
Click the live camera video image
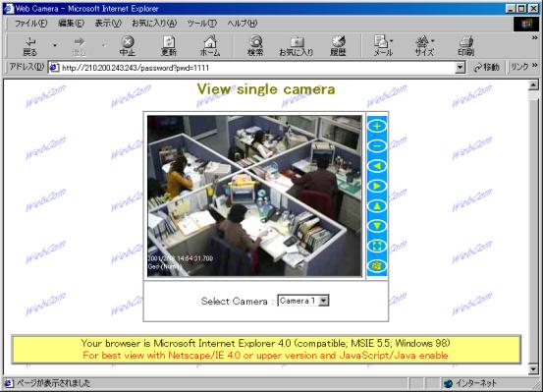[x=254, y=196]
